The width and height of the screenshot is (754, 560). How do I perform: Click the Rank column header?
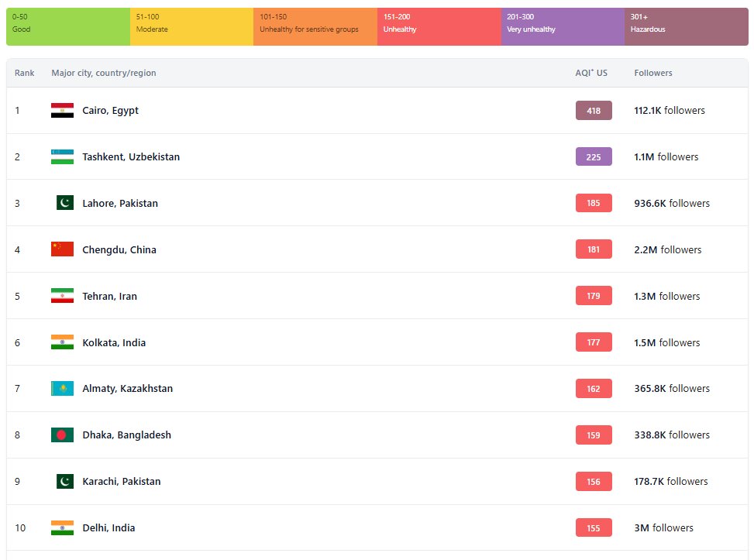pos(24,73)
